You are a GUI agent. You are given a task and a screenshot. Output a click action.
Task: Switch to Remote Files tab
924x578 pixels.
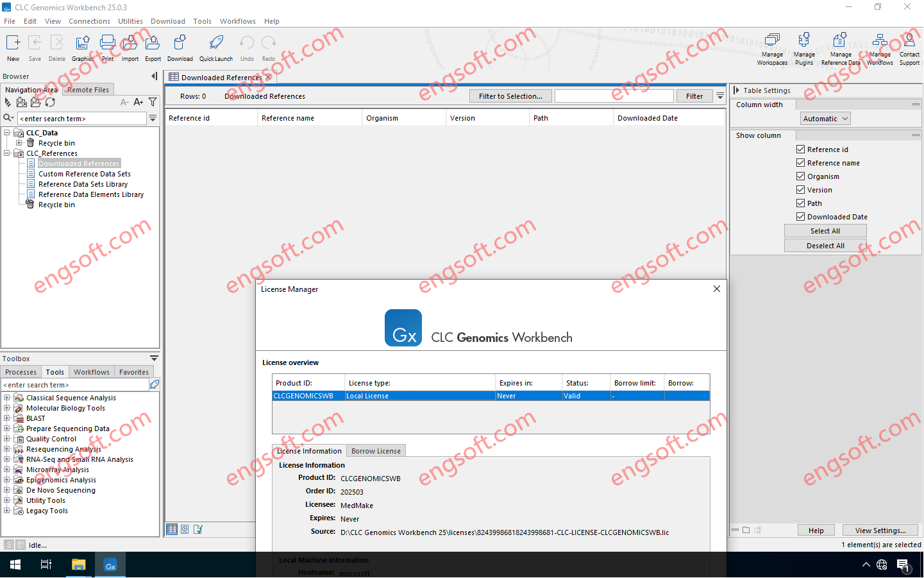point(88,90)
